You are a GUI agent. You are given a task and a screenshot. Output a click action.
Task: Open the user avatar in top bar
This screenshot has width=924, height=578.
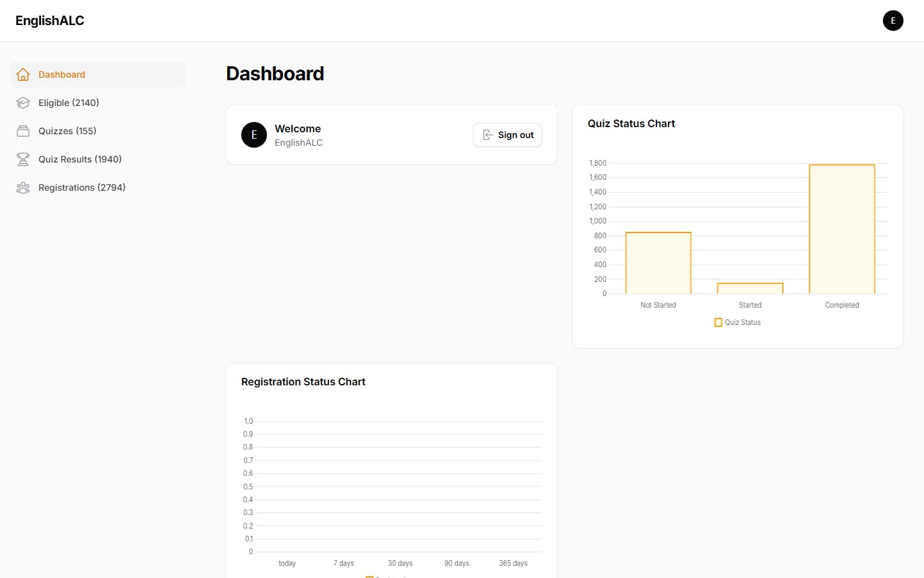click(893, 21)
